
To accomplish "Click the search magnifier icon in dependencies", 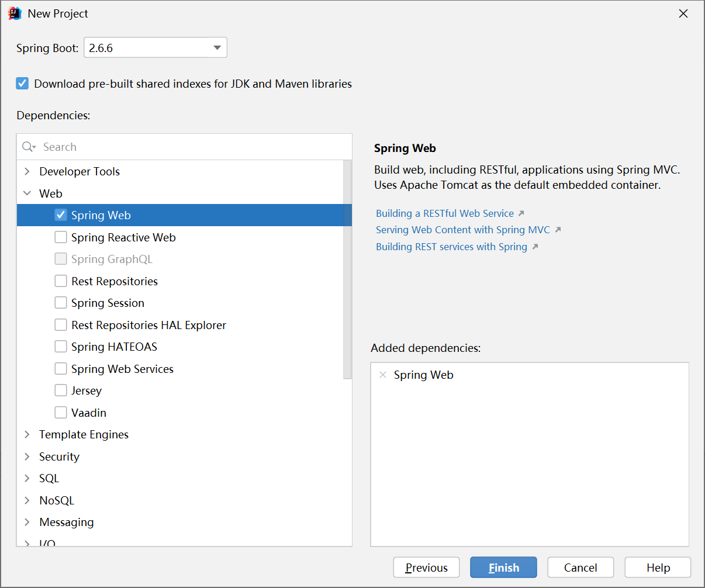I will 29,147.
